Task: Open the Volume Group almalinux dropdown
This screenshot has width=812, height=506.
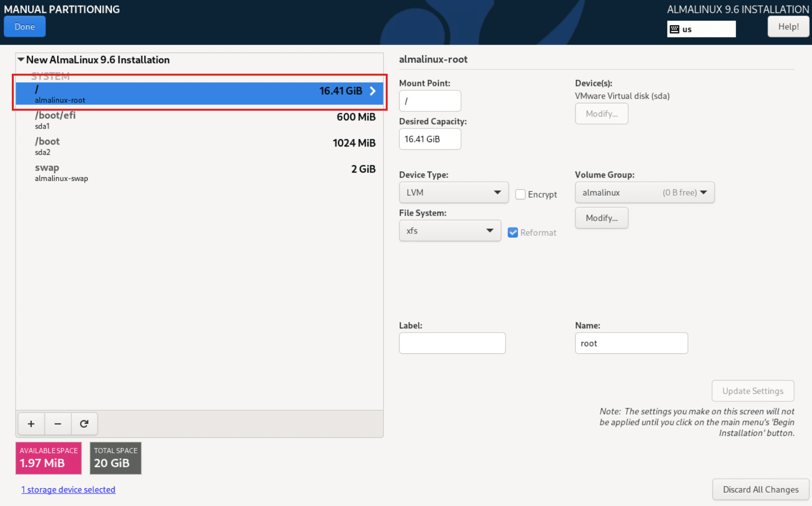Action: coord(644,192)
